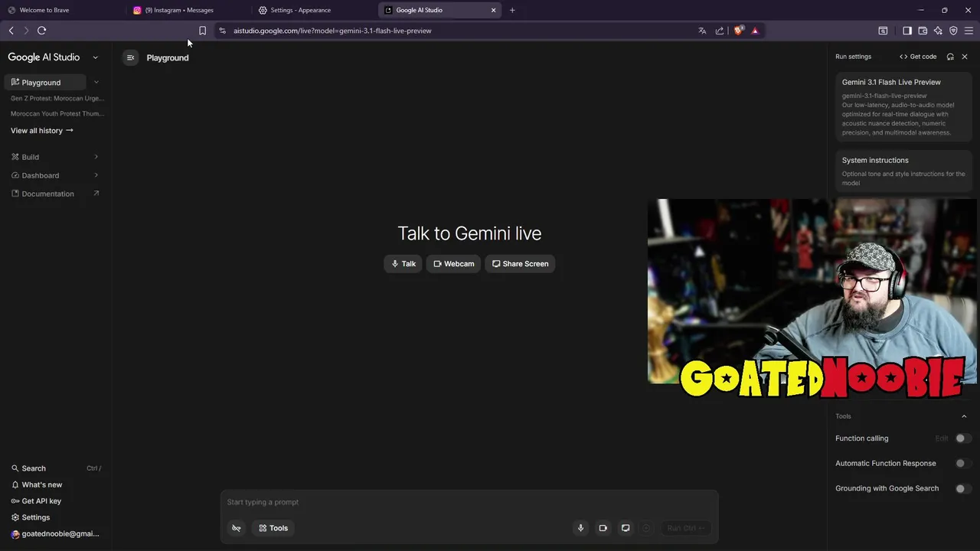Reload the current page
The image size is (980, 551).
coord(41,31)
